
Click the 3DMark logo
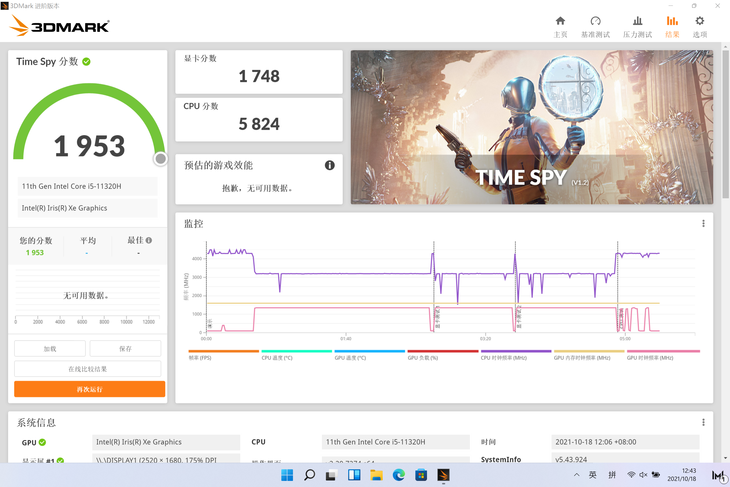tap(59, 26)
